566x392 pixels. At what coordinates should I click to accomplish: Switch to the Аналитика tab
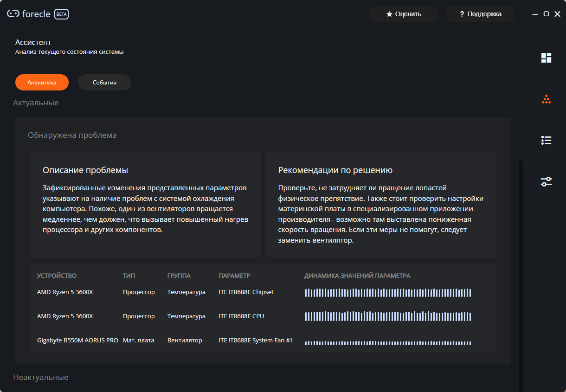coord(42,83)
